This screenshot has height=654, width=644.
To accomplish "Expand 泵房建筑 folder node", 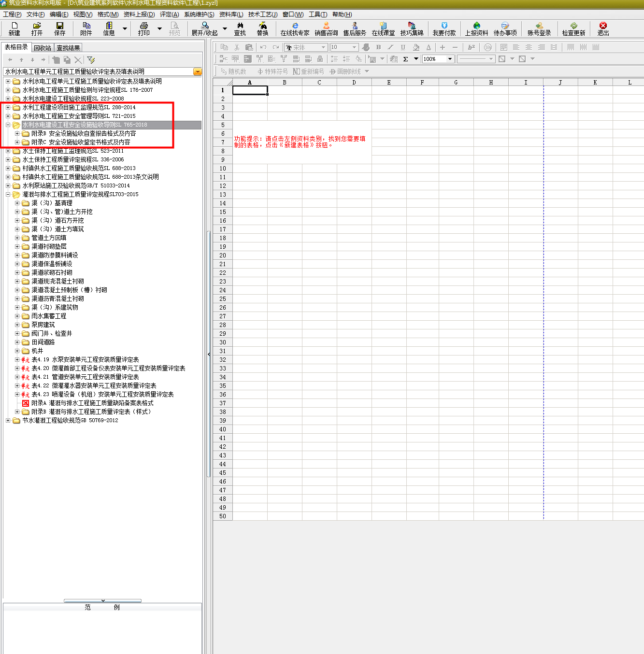I will 17,325.
